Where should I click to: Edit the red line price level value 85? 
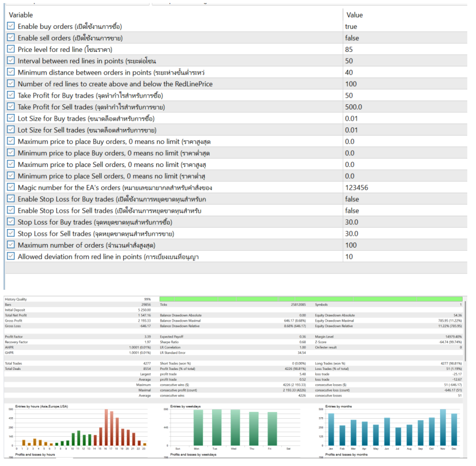click(x=349, y=49)
